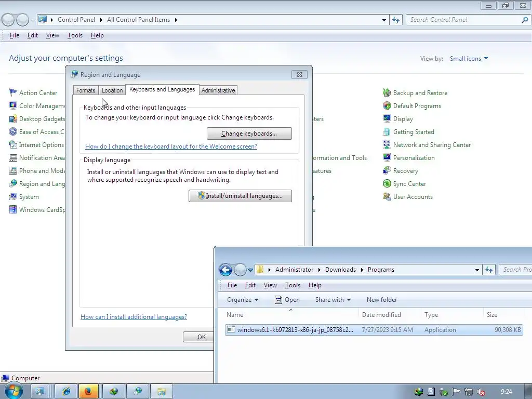Open Display icon in Control Panel
Screen dimensions: 532x399
pyautogui.click(x=387, y=119)
